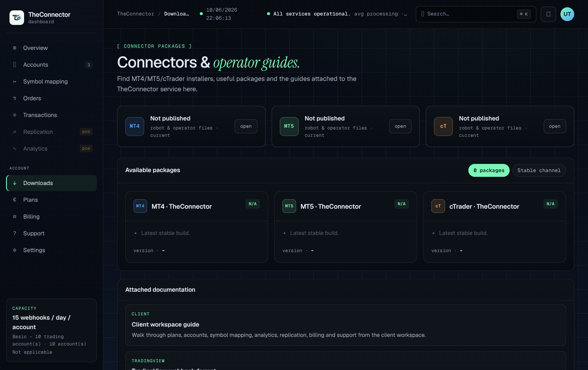Click the cT badge on Not published card
The width and height of the screenshot is (588, 370).
[x=443, y=126]
